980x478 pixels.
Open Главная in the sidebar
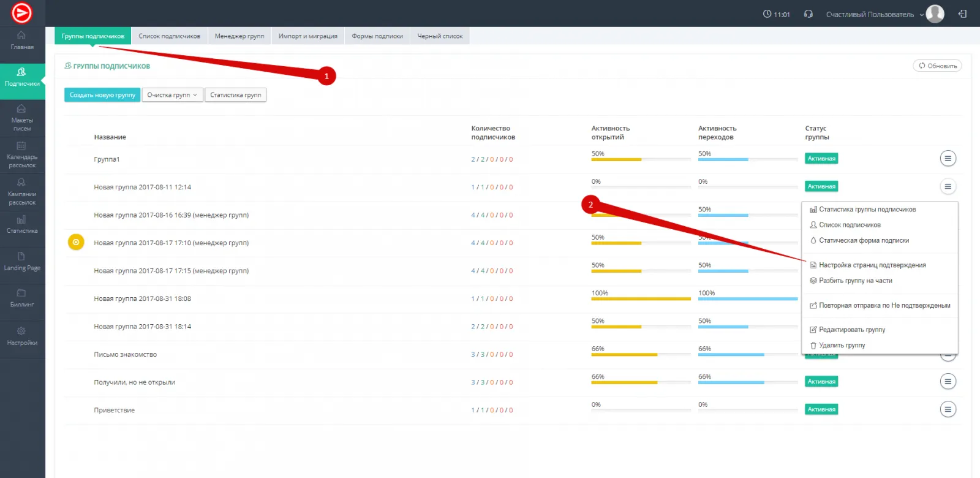[x=22, y=40]
